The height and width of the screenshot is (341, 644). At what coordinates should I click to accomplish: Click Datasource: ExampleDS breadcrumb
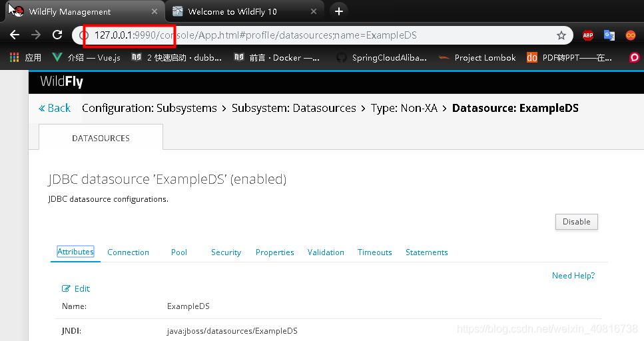pyautogui.click(x=515, y=108)
